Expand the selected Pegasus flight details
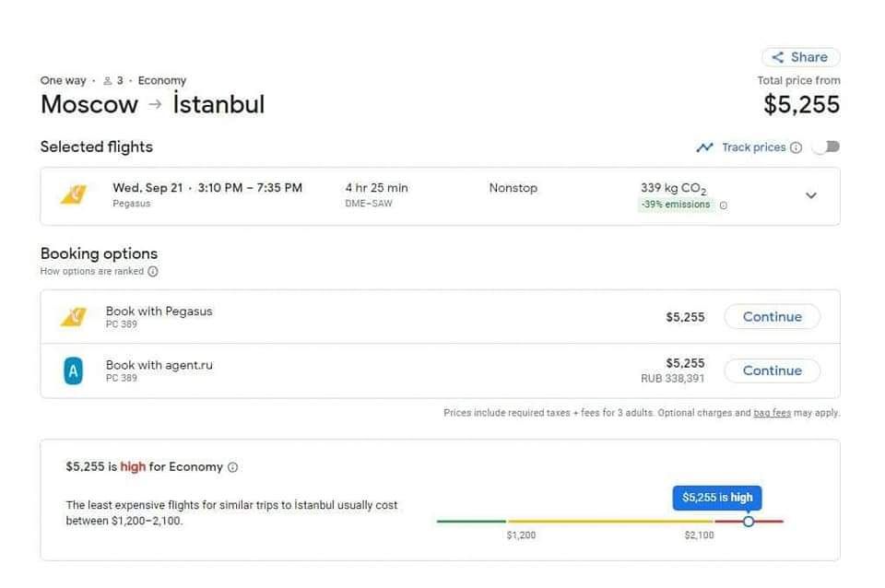885x588 pixels. [x=811, y=195]
